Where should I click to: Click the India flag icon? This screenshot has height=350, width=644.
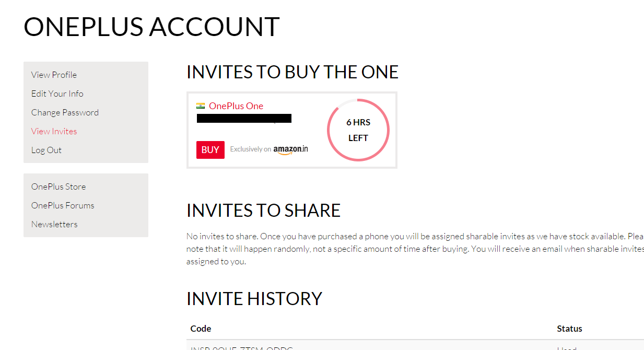201,106
